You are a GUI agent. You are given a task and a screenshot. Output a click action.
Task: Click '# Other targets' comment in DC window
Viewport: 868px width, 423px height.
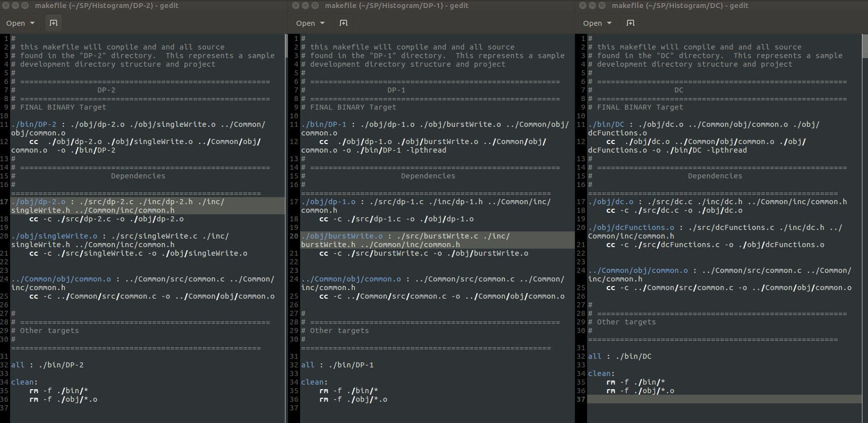point(622,322)
